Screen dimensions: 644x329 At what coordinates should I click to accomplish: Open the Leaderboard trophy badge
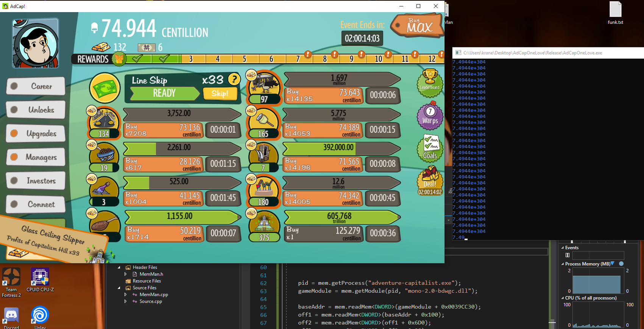430,83
